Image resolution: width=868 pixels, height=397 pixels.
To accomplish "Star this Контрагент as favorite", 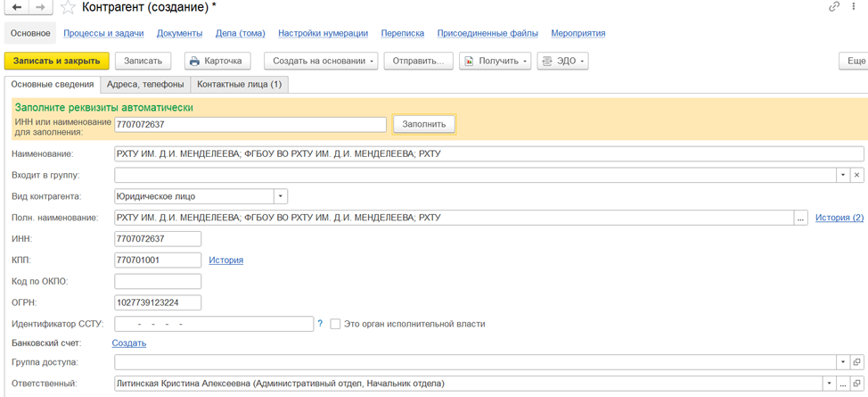I will pos(68,8).
